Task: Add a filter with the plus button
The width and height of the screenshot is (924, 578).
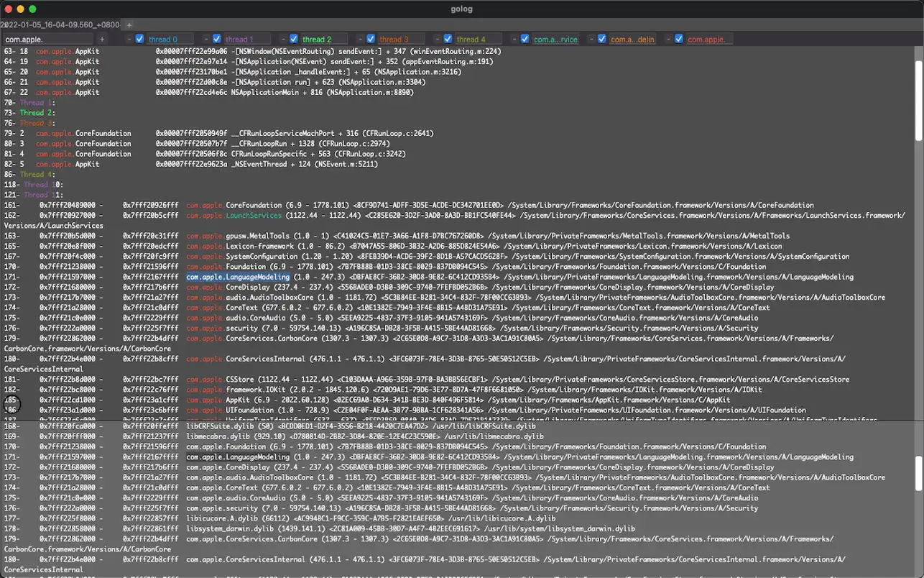Action: (102, 39)
